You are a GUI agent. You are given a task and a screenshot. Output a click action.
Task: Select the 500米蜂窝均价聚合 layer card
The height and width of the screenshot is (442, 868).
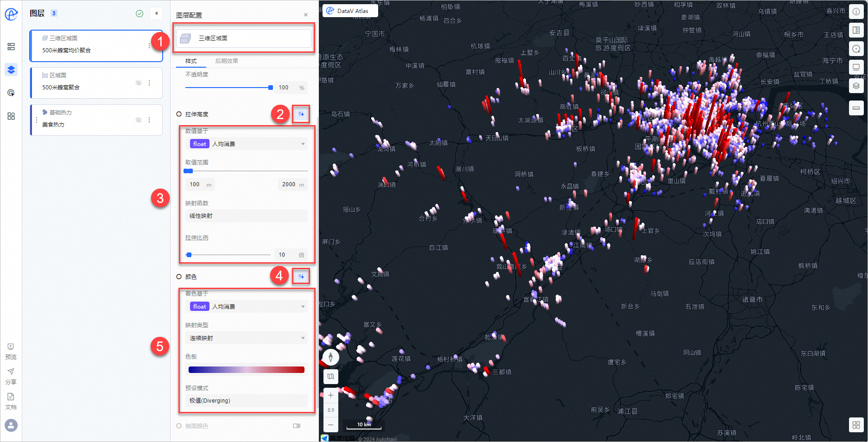[96, 45]
